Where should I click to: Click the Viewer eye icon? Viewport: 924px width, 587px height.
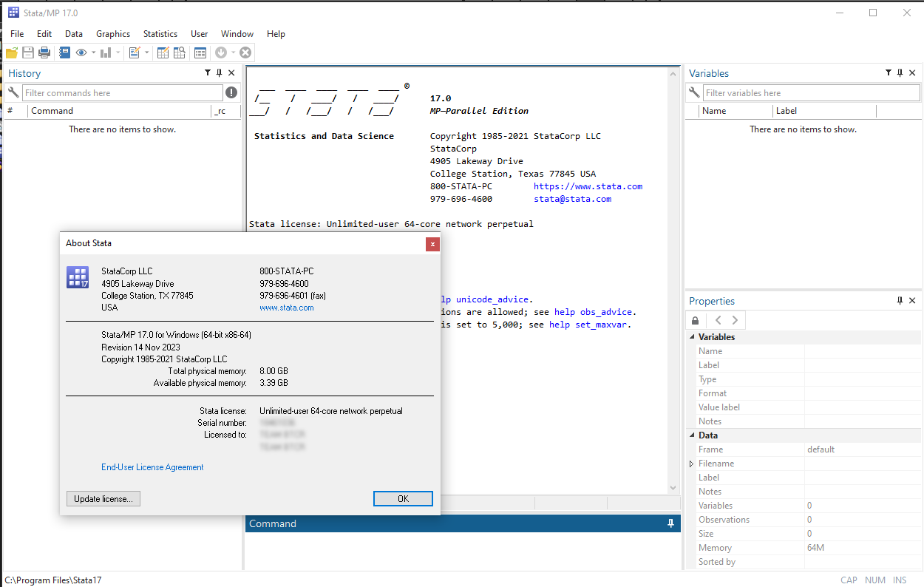tap(81, 52)
